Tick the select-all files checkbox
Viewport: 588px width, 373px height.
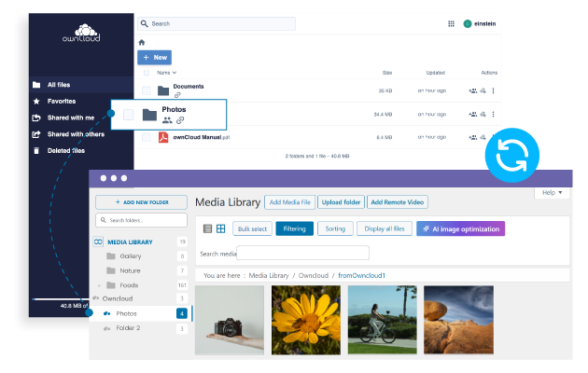coord(146,72)
